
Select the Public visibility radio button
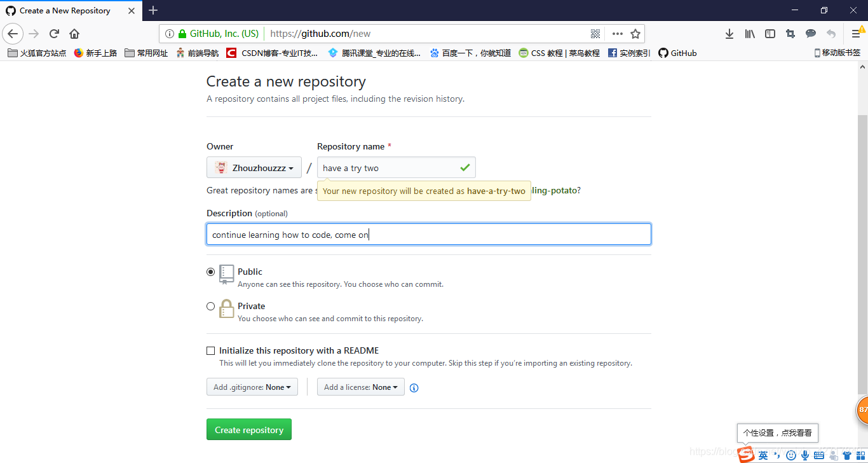211,272
